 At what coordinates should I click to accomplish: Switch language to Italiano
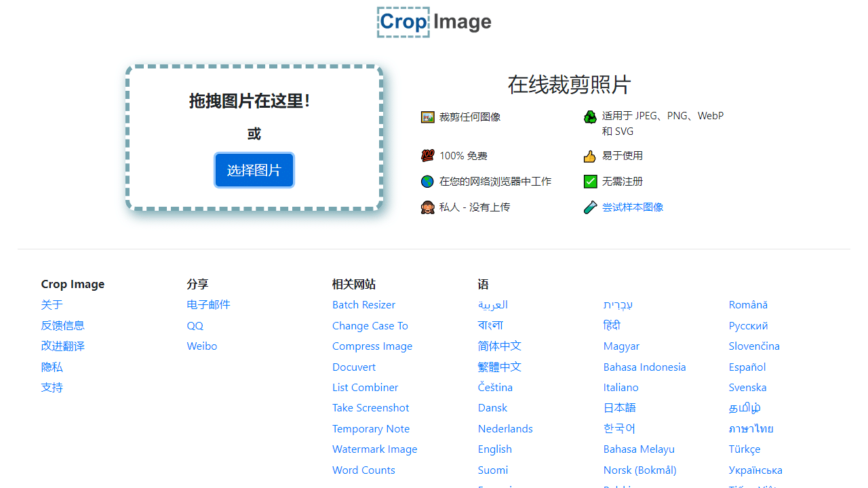[x=620, y=388]
